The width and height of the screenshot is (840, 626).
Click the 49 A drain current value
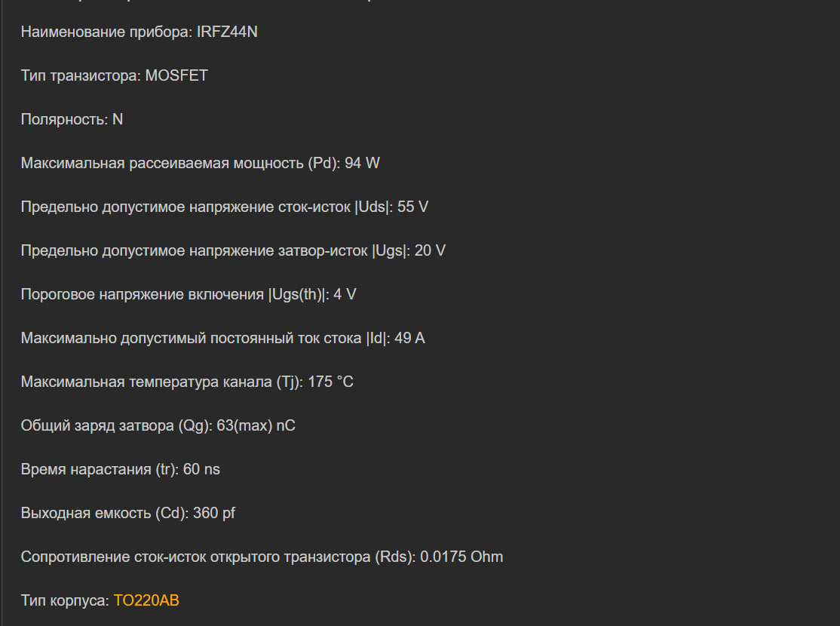coord(409,338)
